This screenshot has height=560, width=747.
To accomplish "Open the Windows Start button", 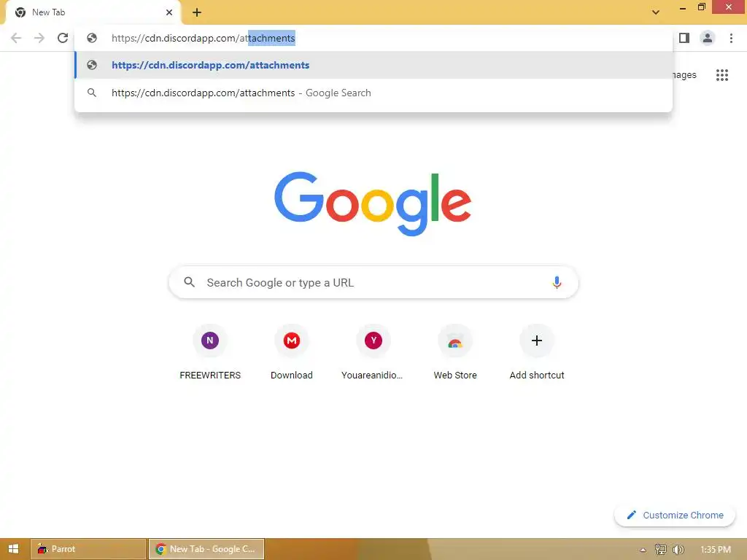I will click(x=13, y=549).
